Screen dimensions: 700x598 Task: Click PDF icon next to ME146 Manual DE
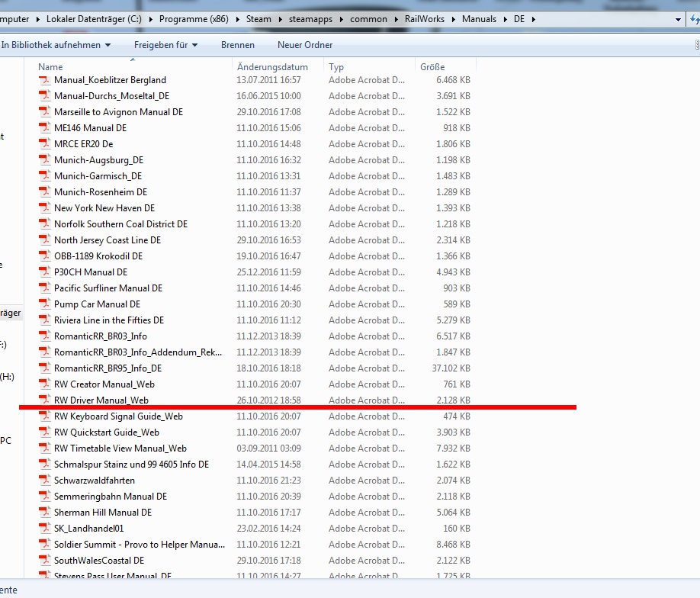coord(44,128)
